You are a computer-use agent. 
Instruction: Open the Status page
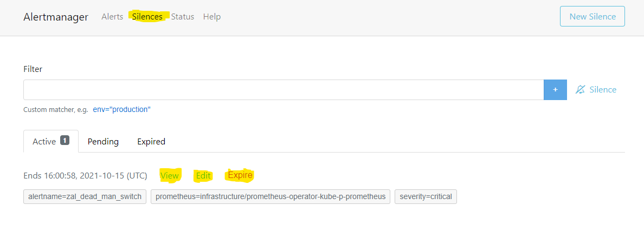click(183, 17)
